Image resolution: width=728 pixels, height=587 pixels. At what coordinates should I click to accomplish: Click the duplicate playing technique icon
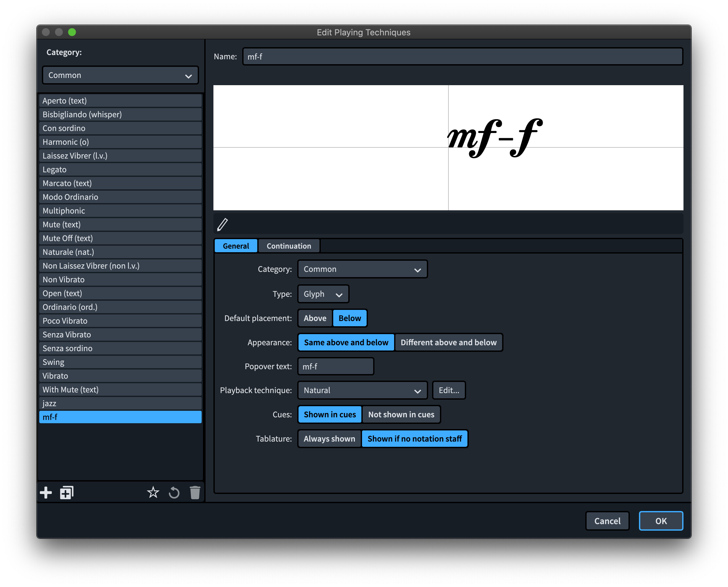click(66, 493)
